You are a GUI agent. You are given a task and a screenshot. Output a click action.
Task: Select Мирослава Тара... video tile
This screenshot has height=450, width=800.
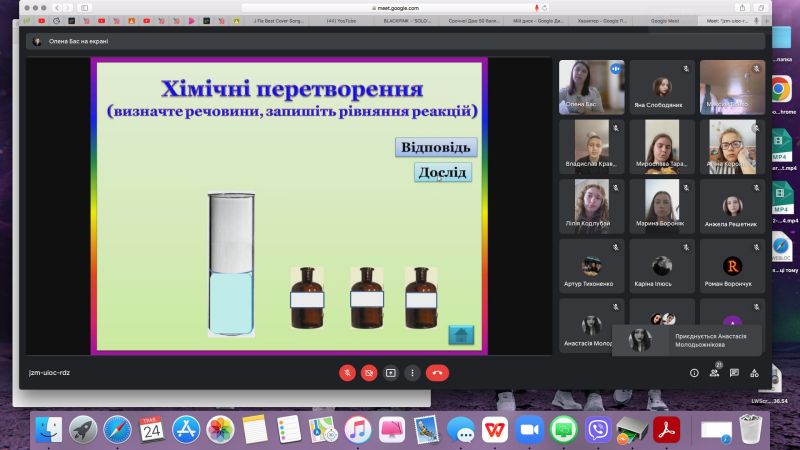[x=662, y=147]
